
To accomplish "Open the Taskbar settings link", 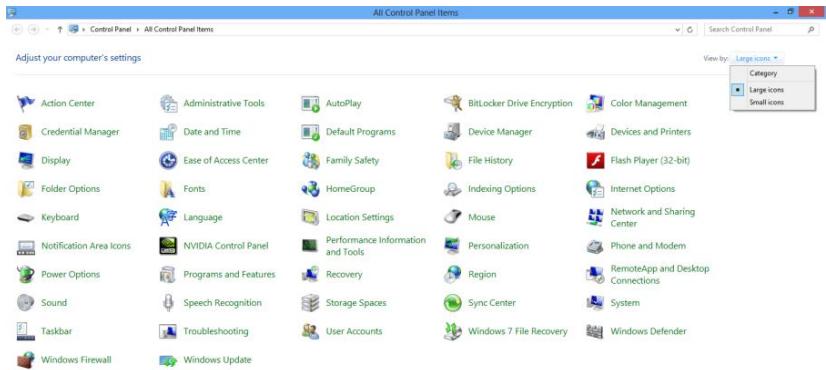I will (x=56, y=332).
